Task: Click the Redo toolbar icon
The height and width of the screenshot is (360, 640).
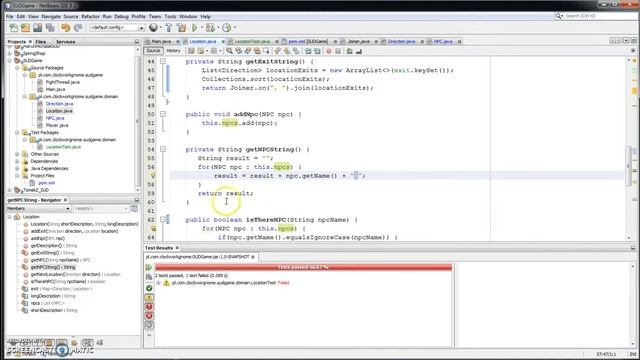Action: click(78, 28)
